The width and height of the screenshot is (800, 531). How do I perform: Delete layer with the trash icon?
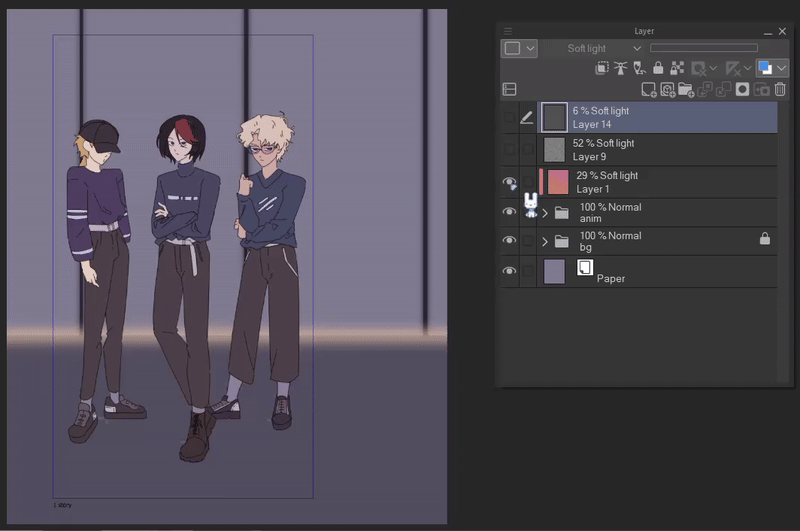point(780,90)
